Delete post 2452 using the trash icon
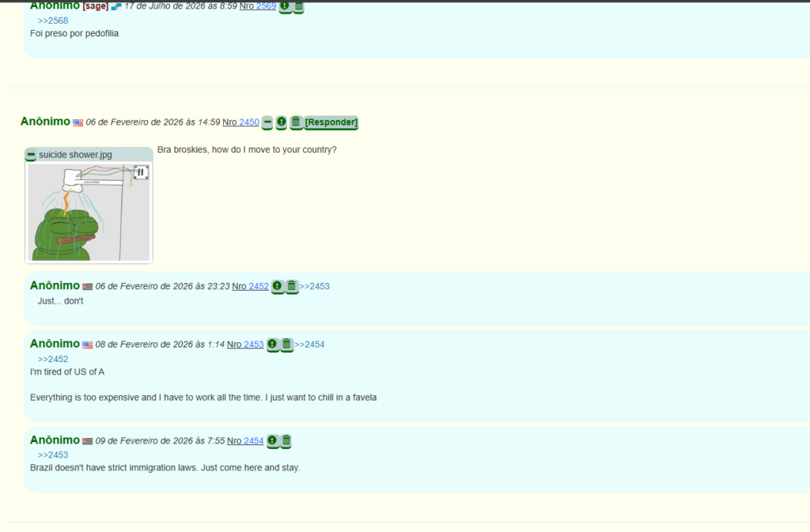810x532 pixels. [291, 286]
